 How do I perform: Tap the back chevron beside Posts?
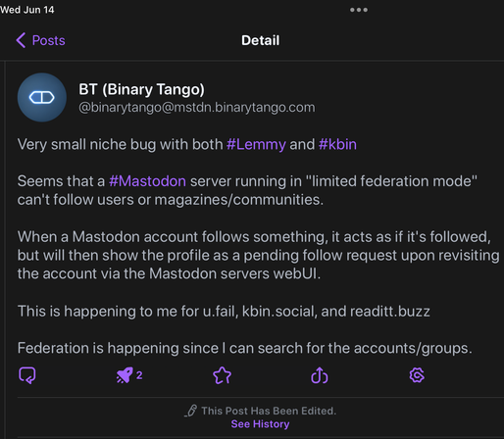pyautogui.click(x=21, y=40)
